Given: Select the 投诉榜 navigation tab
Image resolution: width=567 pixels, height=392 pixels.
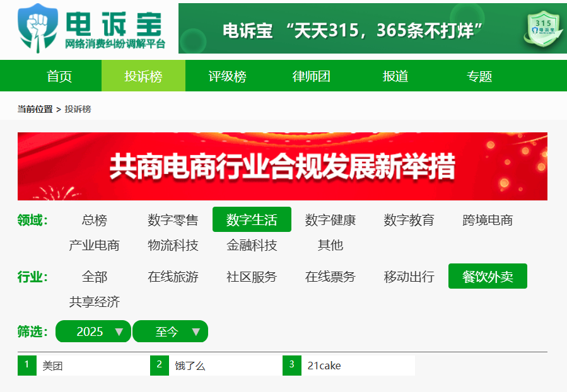Looking at the screenshot, I should [x=144, y=76].
